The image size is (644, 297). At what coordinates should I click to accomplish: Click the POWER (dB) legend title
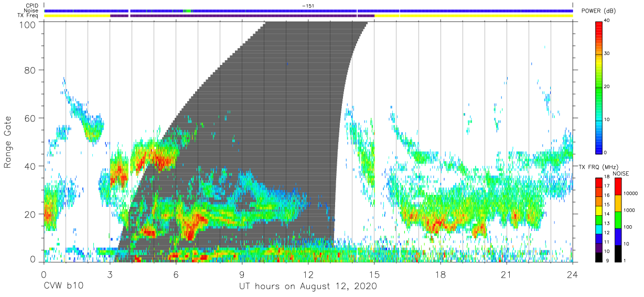[x=599, y=11]
